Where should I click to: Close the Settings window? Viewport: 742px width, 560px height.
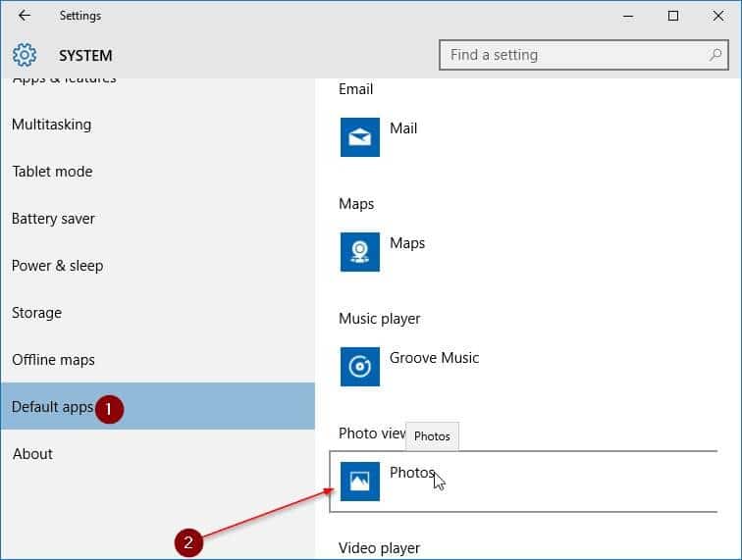(x=717, y=16)
